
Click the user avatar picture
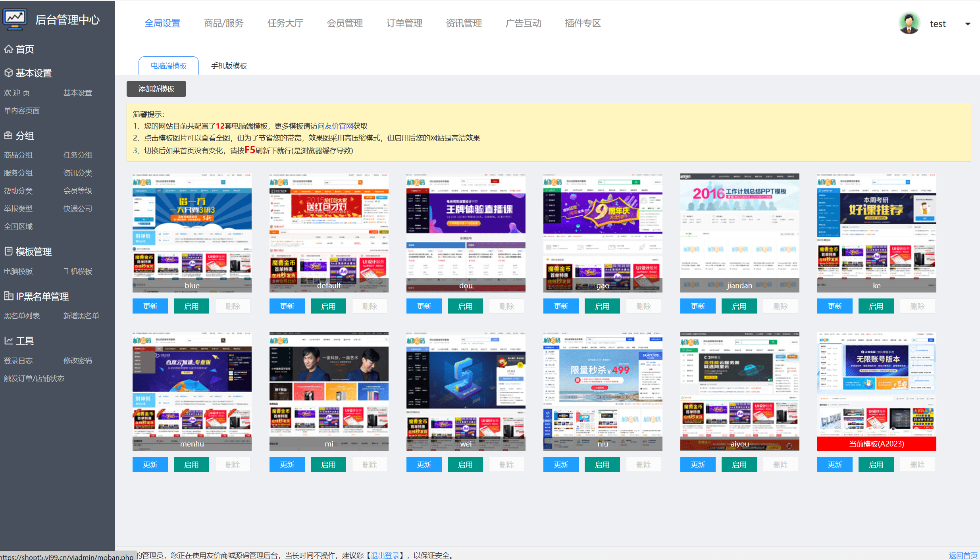[909, 23]
